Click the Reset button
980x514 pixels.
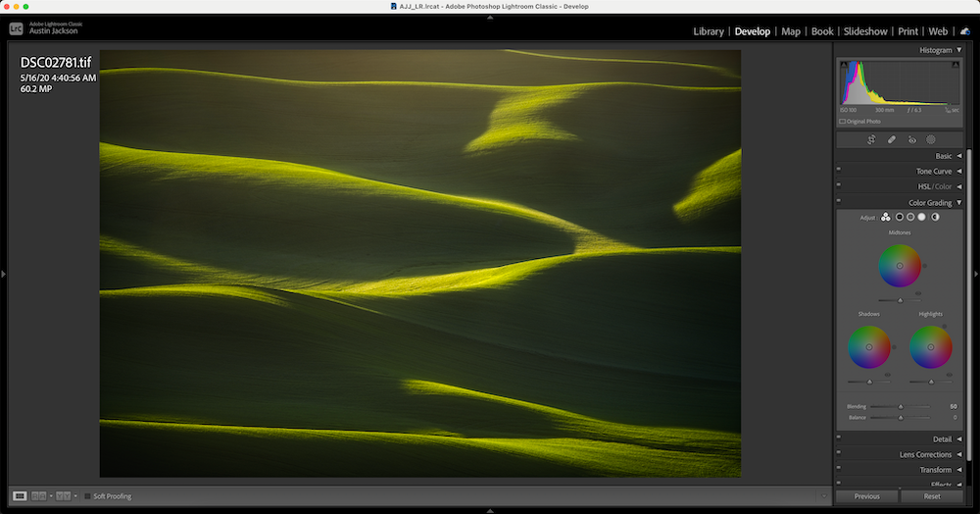[x=932, y=496]
